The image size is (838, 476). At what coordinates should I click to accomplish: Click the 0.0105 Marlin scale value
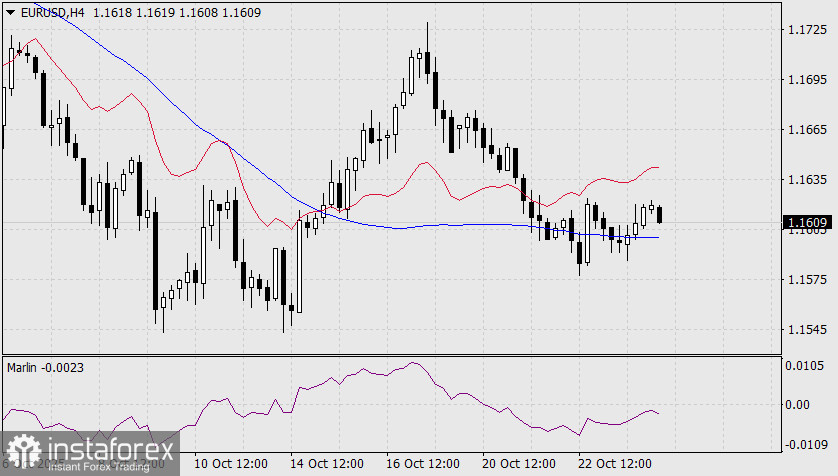[804, 365]
